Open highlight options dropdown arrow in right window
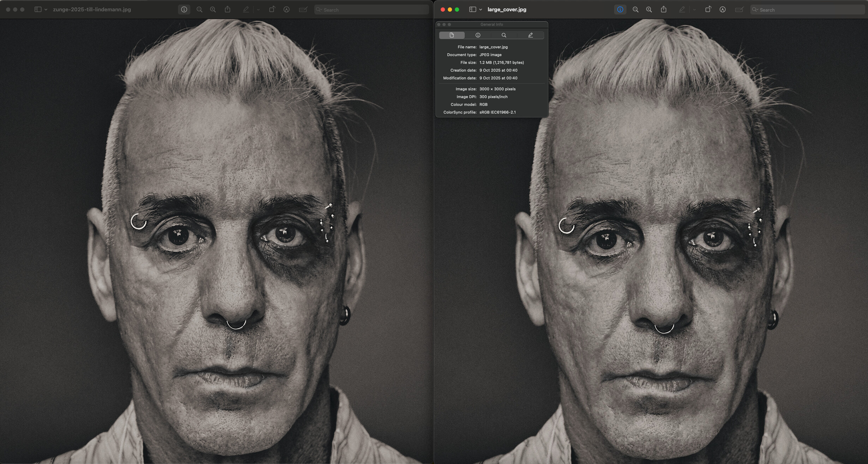Screen dimensions: 868x464 [694, 10]
